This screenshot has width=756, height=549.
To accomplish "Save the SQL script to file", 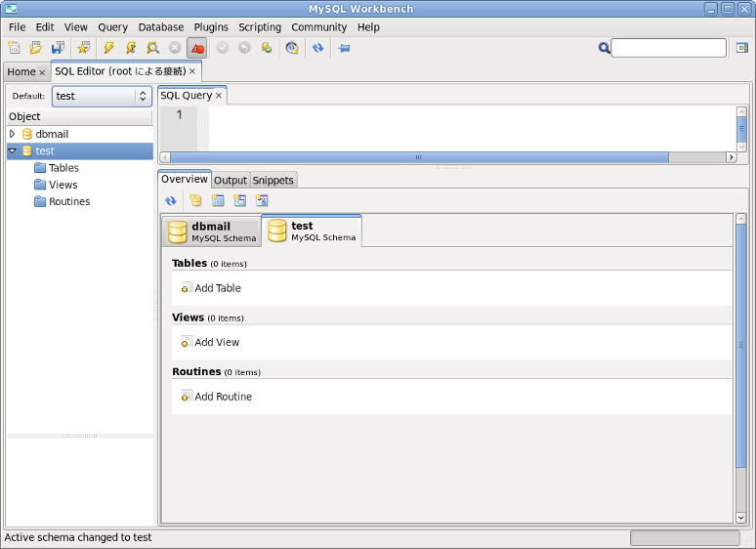I will click(x=58, y=48).
